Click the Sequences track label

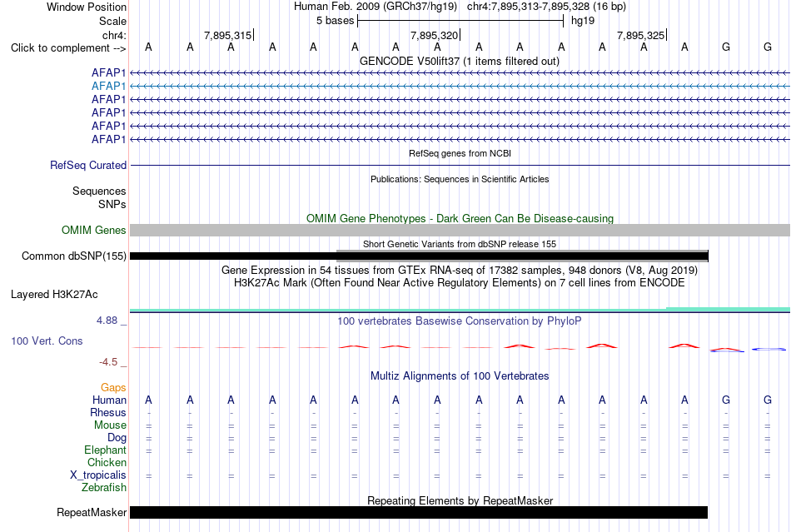(99, 191)
